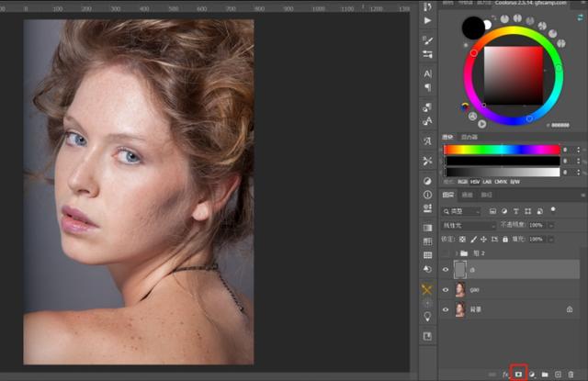The width and height of the screenshot is (588, 381).
Task: Create a new adjustment layer
Action: pyautogui.click(x=530, y=374)
